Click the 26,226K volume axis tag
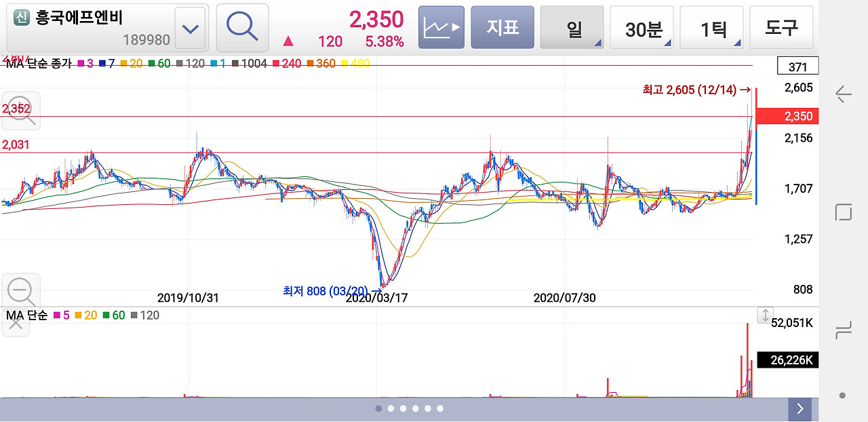The image size is (868, 422). point(787,360)
